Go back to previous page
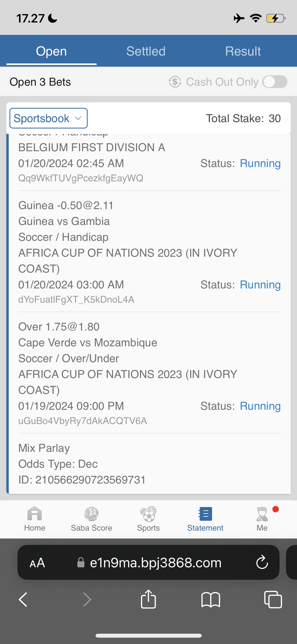The height and width of the screenshot is (644, 297). point(23,599)
